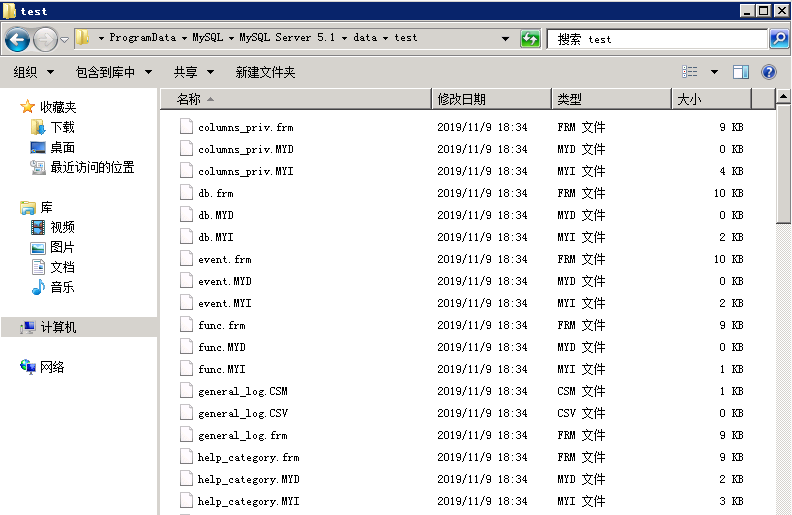Sort files by 修改日期 column header

490,99
